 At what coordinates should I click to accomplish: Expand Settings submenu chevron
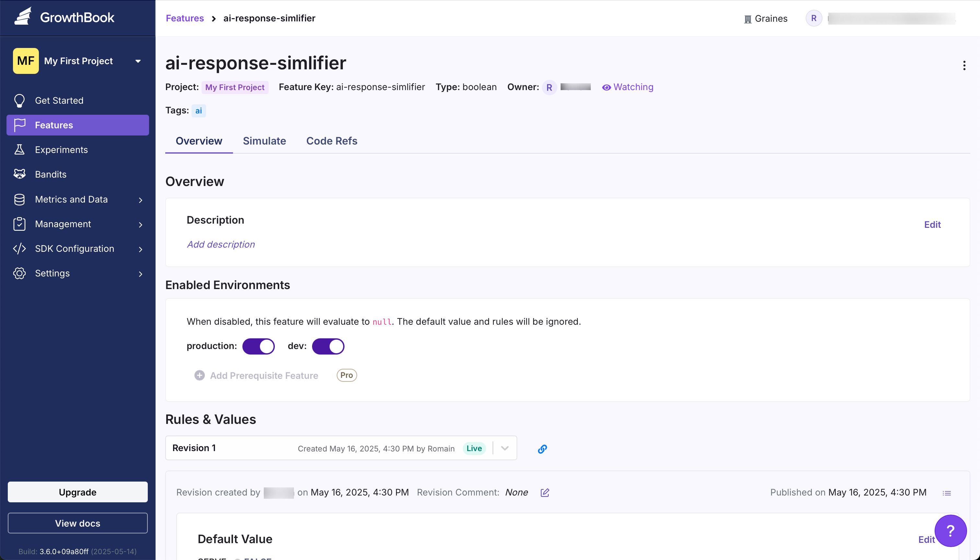click(140, 274)
